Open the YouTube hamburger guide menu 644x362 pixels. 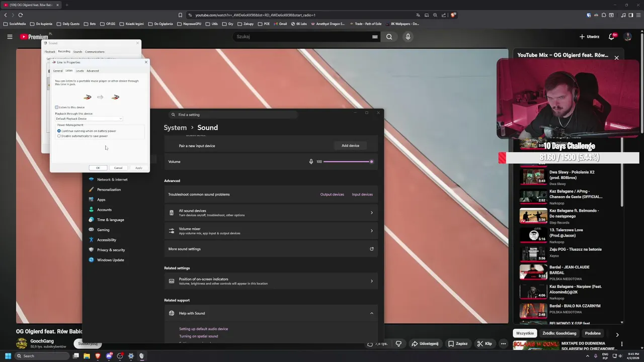coord(10,37)
